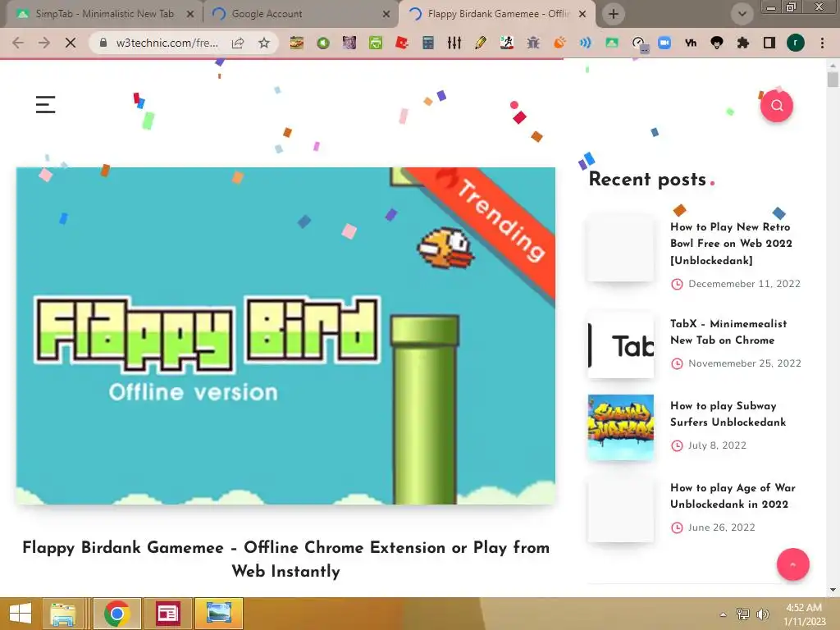
Task: Stop loading the page
Action: [71, 43]
